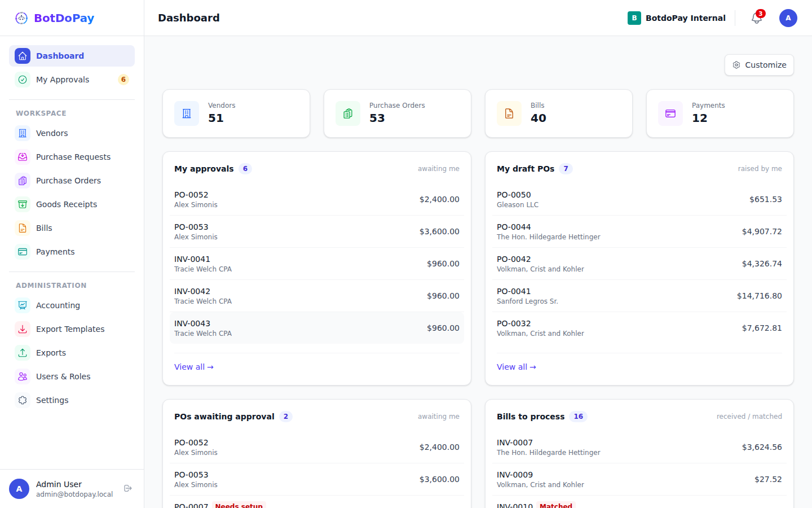Viewport: 812px width, 508px height.
Task: Click the Purchase Requests icon in sidebar
Action: (23, 157)
